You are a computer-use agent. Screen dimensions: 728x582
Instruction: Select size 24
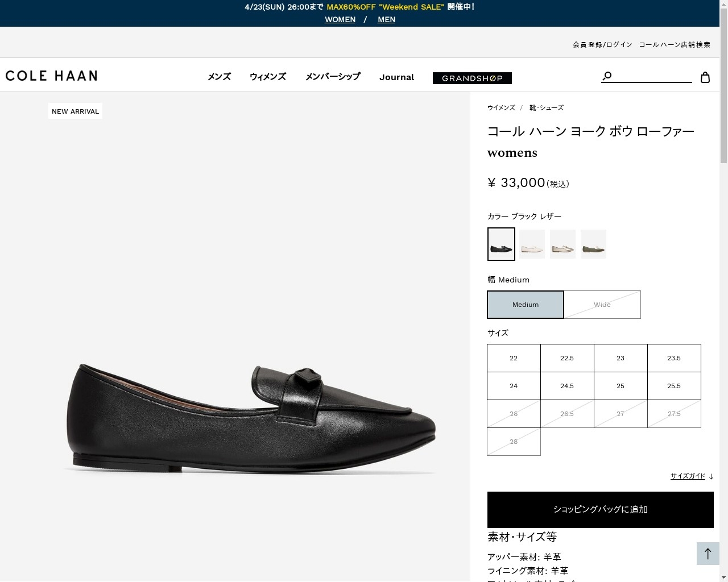coord(514,386)
